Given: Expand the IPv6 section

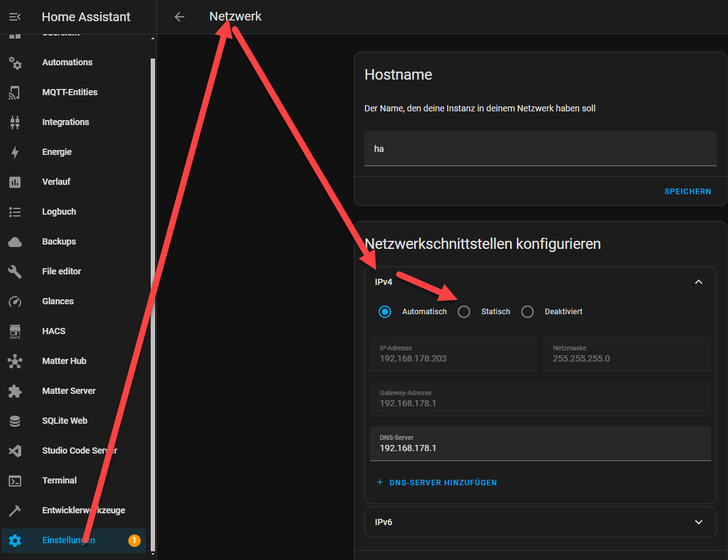Looking at the screenshot, I should [x=541, y=522].
